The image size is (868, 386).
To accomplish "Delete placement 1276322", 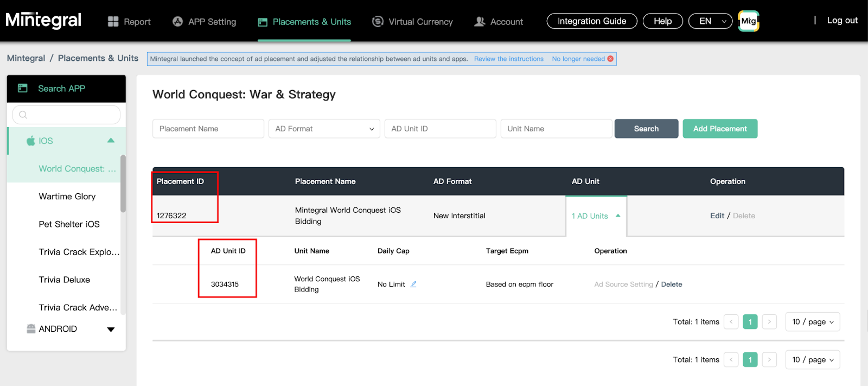I will click(x=744, y=216).
